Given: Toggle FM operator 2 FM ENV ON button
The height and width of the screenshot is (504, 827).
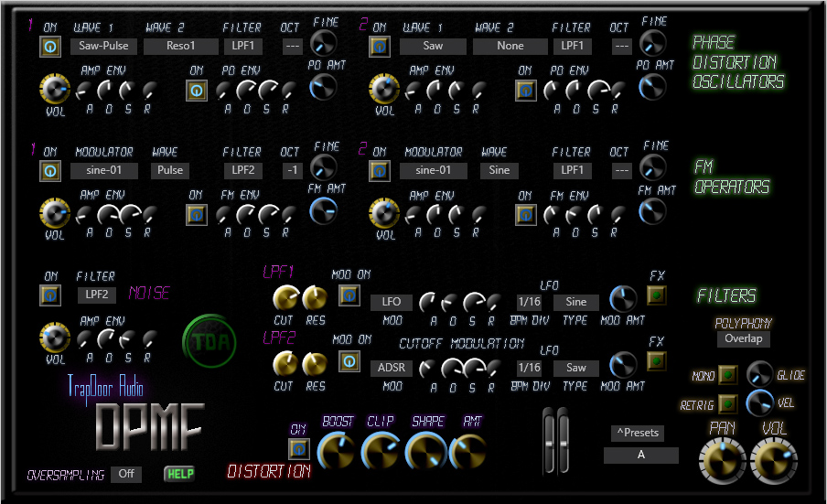Looking at the screenshot, I should [525, 215].
